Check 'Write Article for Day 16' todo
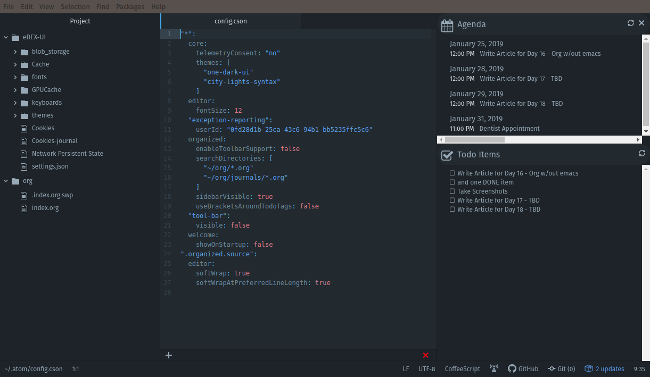 [x=452, y=173]
